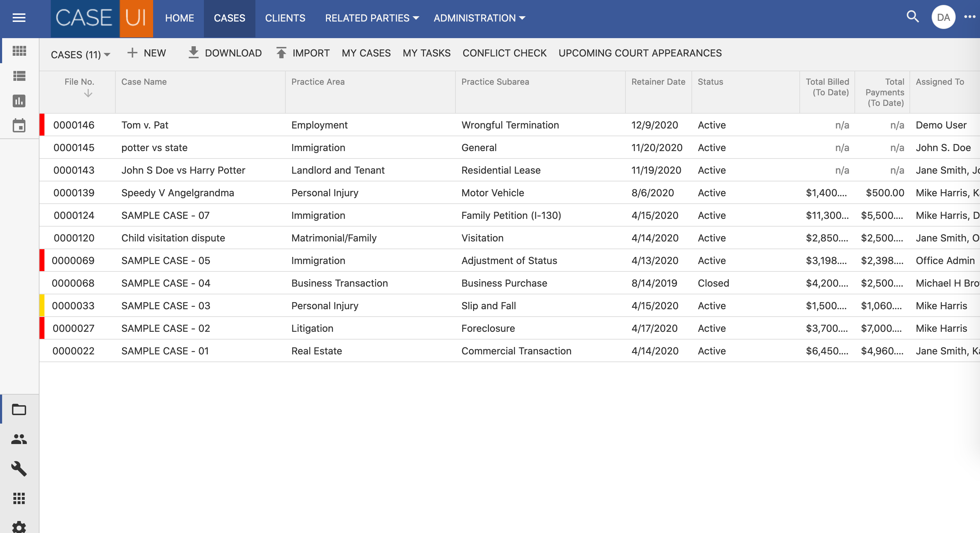
Task: Click the Foreclosure subarea cell
Action: coord(488,328)
